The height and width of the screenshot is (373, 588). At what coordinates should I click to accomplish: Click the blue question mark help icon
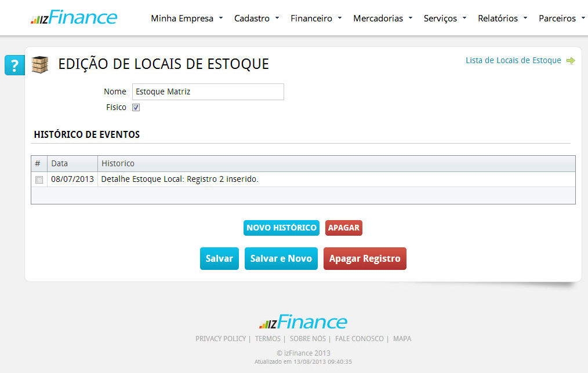click(14, 65)
